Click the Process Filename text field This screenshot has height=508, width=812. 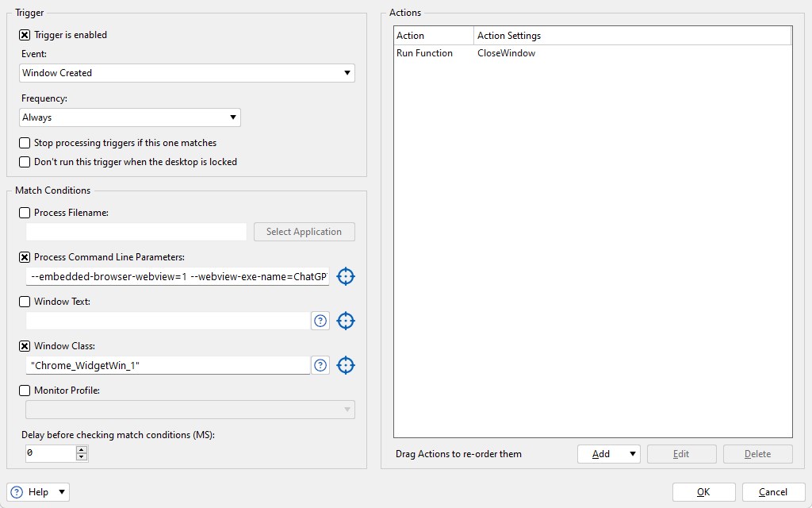pyautogui.click(x=136, y=232)
